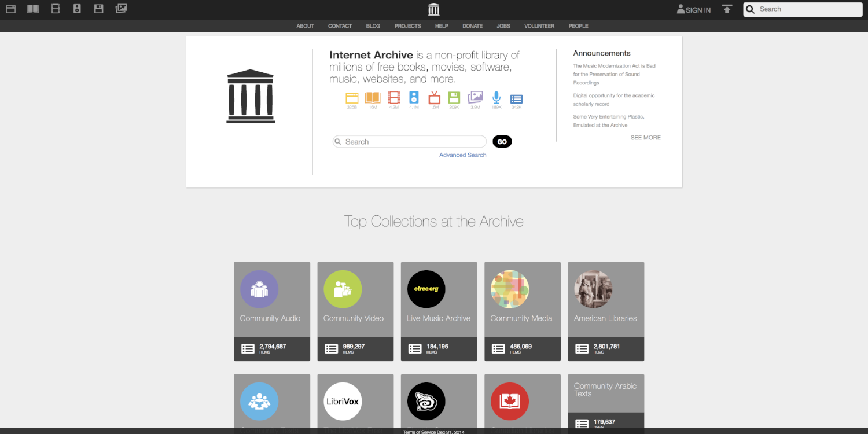Open the HELP menu item
The height and width of the screenshot is (434, 868).
(x=442, y=26)
